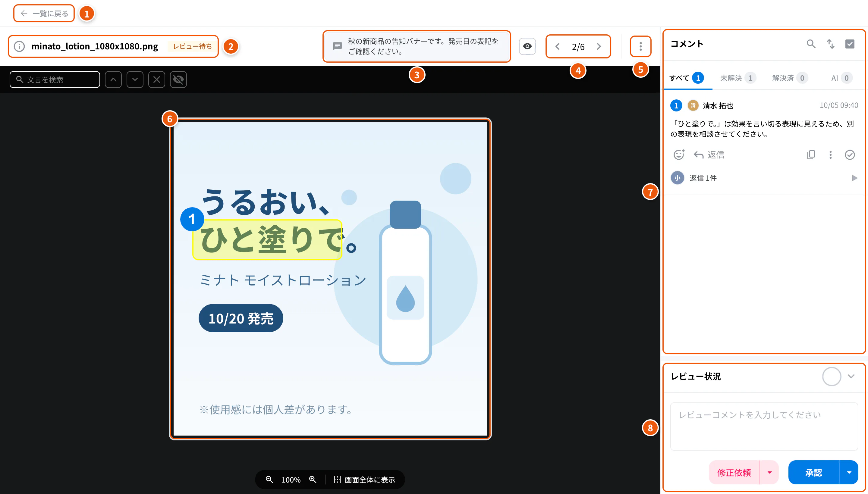
Task: Click the 承認 approve button
Action: [x=813, y=472]
